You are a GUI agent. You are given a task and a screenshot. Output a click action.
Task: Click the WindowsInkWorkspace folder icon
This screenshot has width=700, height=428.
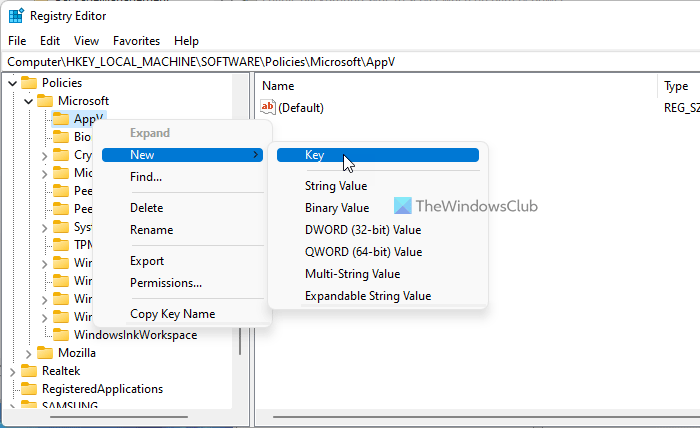[61, 335]
